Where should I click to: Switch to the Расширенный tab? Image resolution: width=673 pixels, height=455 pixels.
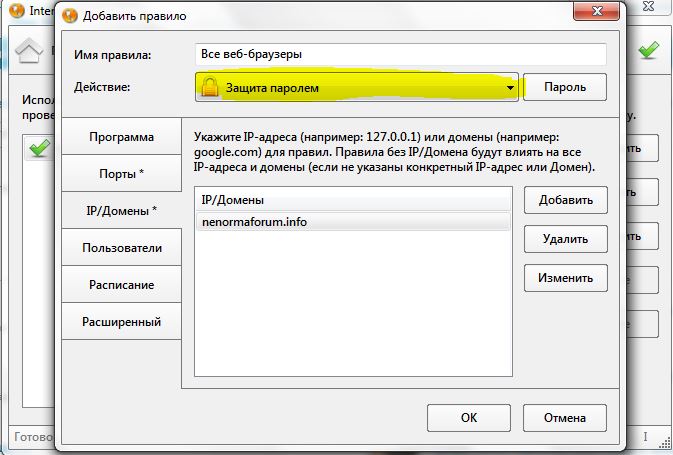pyautogui.click(x=121, y=322)
